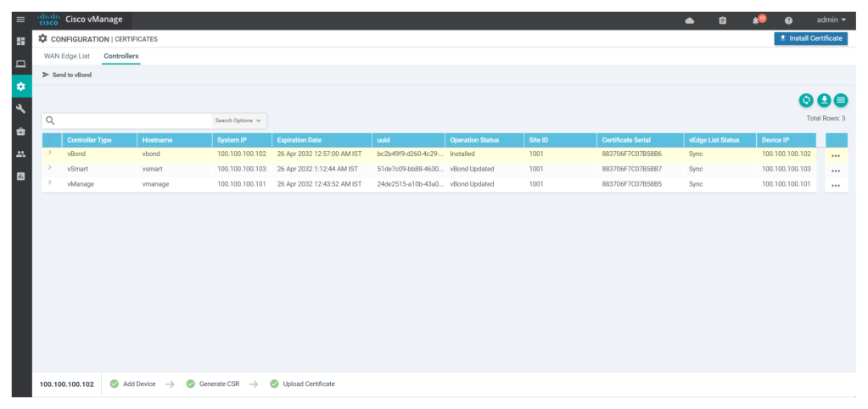868x409 pixels.
Task: Click the notifications bell icon
Action: coord(756,20)
